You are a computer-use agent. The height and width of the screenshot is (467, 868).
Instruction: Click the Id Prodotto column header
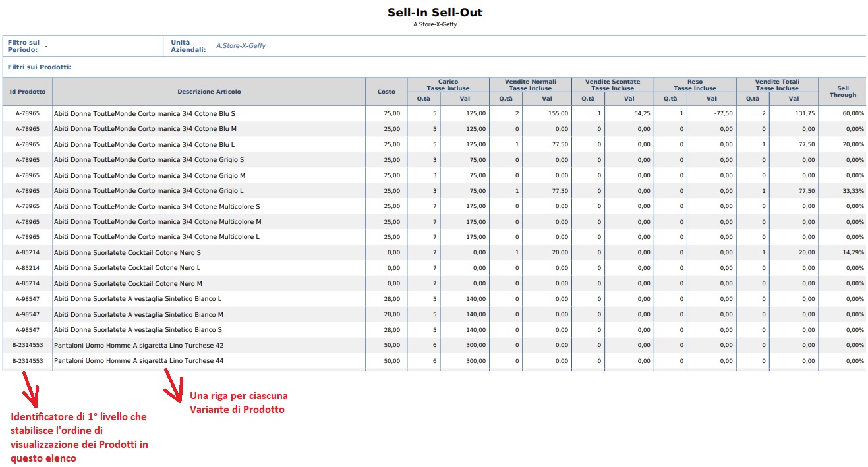click(28, 92)
